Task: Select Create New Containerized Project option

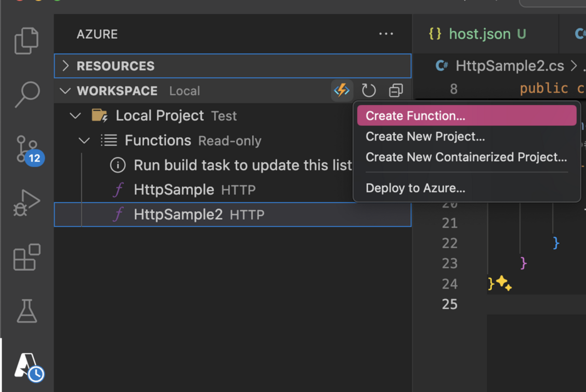Action: click(466, 157)
